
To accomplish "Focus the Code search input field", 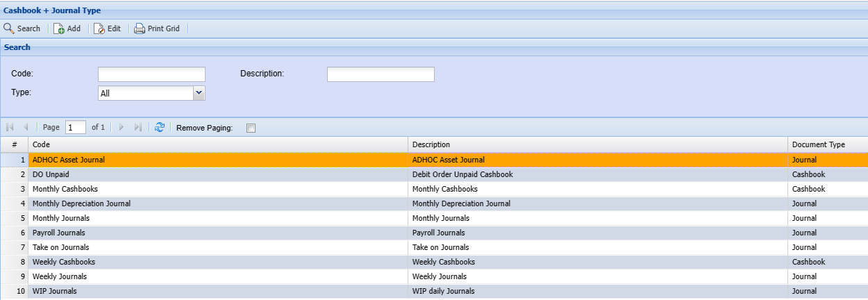I will click(x=151, y=74).
